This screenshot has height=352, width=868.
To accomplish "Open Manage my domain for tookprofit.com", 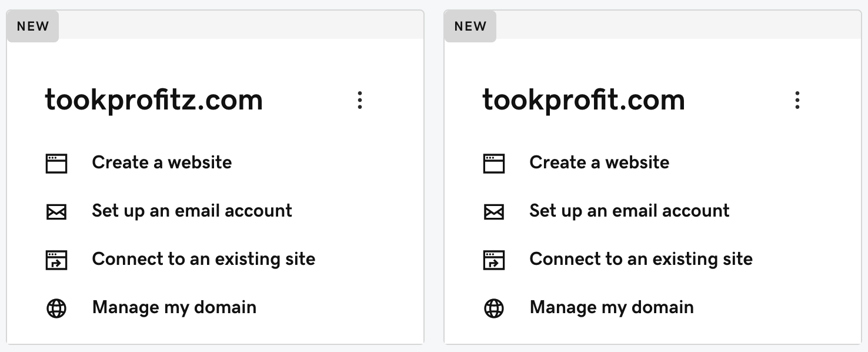I will pos(612,307).
